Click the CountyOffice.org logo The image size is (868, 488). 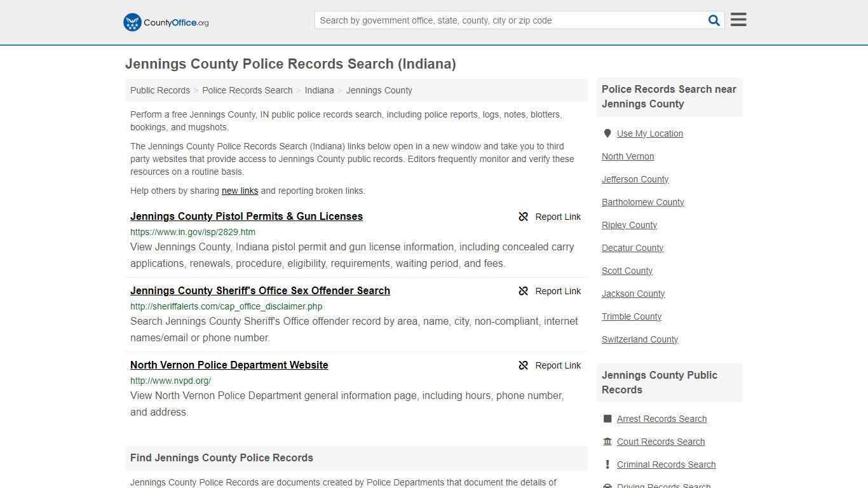pyautogui.click(x=166, y=22)
